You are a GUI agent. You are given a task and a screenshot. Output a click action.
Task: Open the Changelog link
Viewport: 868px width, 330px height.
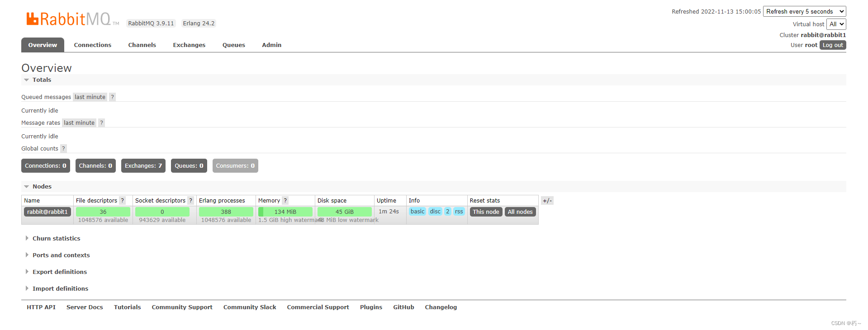(x=441, y=307)
